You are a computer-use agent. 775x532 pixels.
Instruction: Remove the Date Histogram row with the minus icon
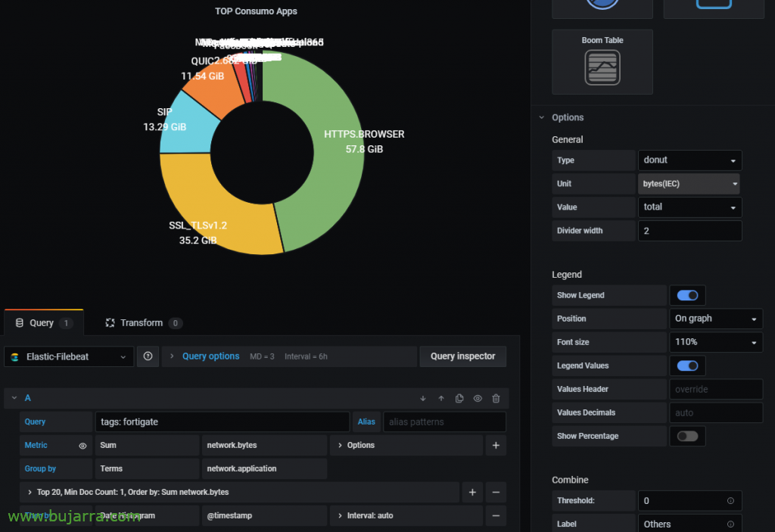tap(496, 515)
